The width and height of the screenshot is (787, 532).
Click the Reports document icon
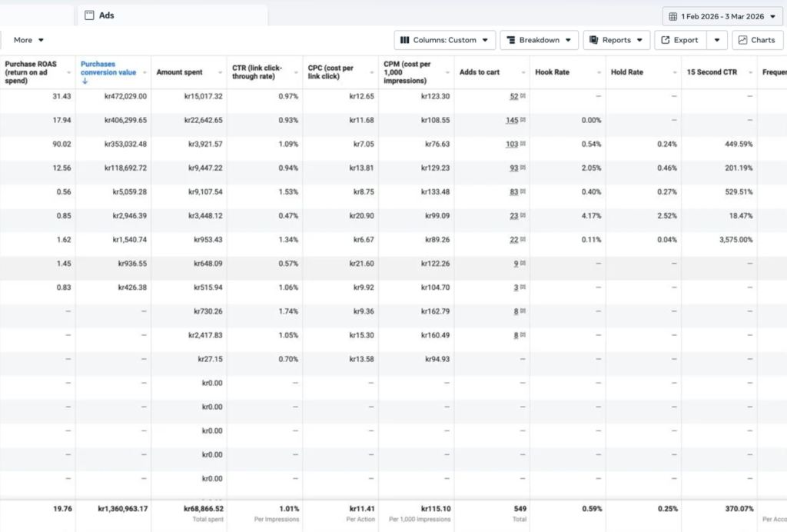(593, 40)
